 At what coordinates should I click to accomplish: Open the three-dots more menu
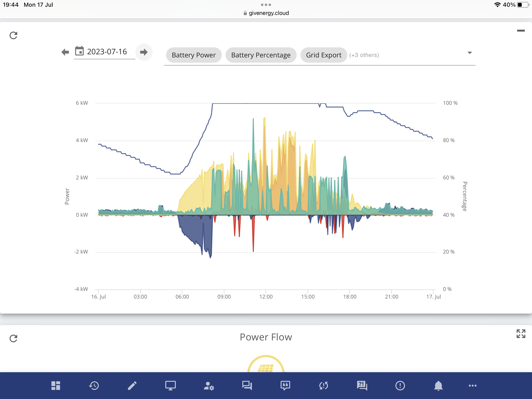click(x=472, y=386)
